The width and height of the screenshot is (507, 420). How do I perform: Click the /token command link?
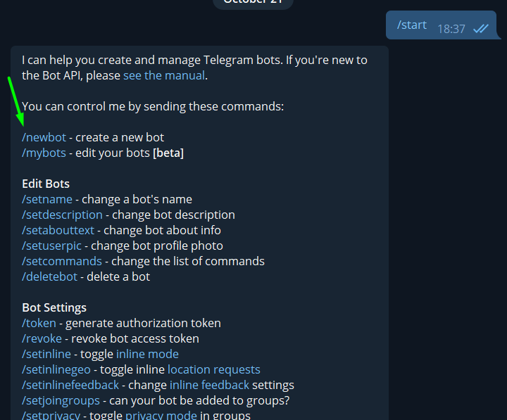39,324
